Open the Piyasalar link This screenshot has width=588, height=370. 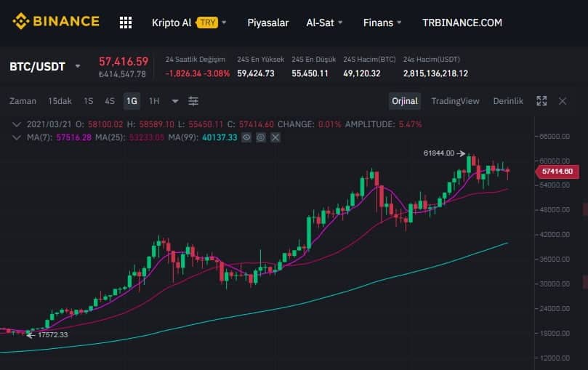[267, 23]
